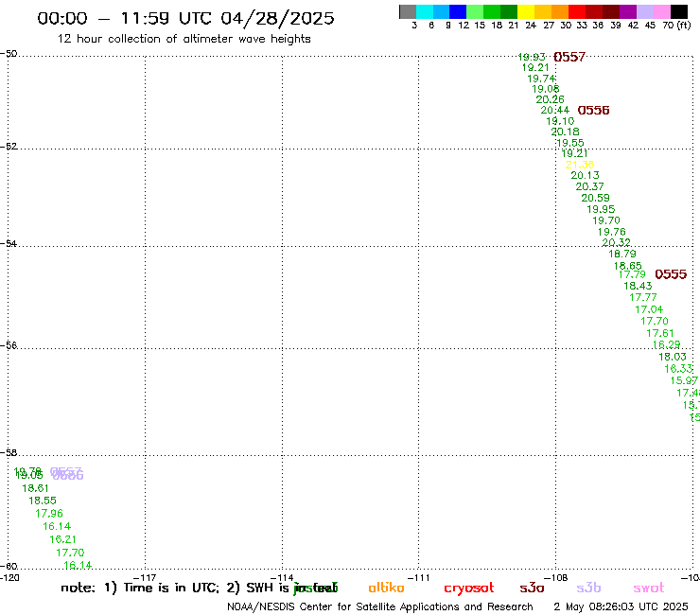Click the -56 latitude axis label
This screenshot has height=615, width=700.
[9, 345]
